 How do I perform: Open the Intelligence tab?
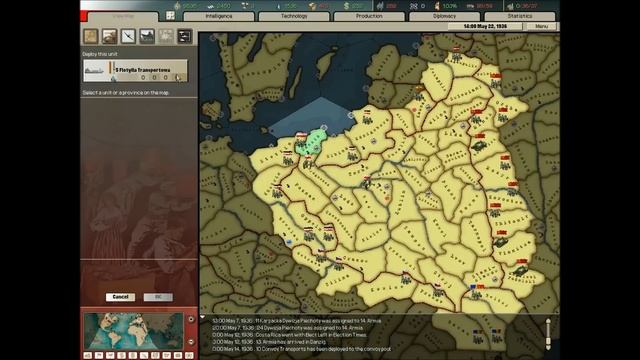click(219, 16)
